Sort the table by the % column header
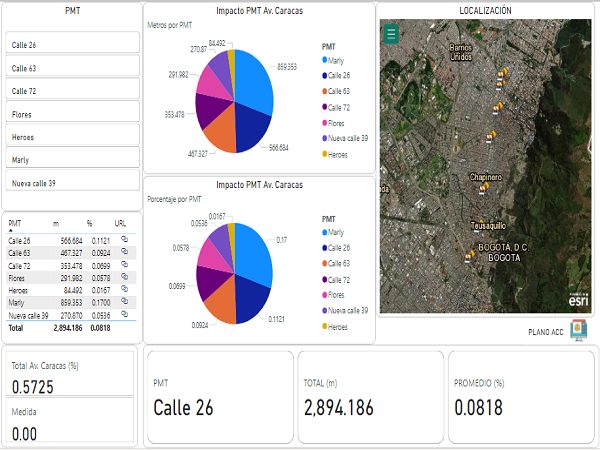The height and width of the screenshot is (450, 600). 89,223
